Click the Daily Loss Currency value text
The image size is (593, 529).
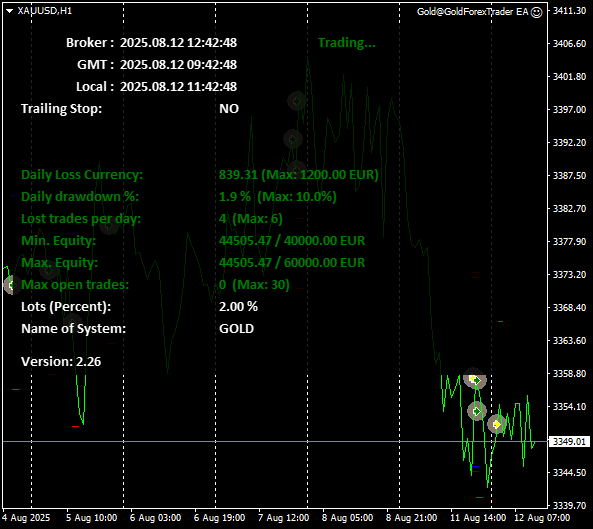point(299,175)
